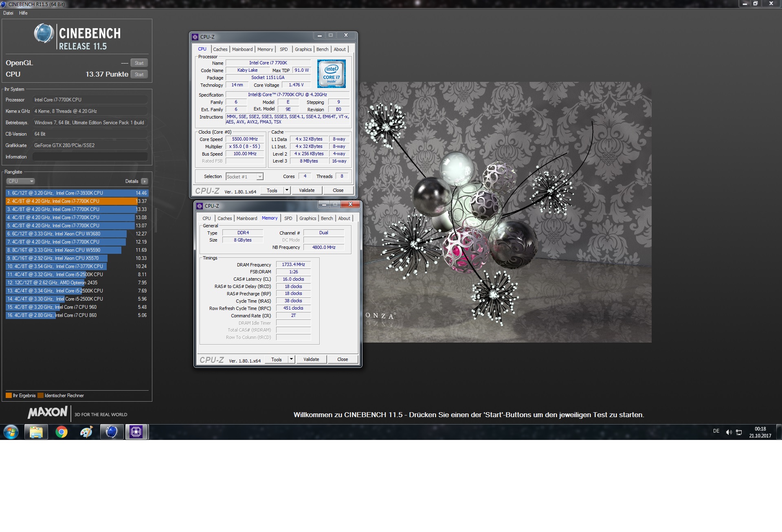Click the DE language indicator in tray

coord(716,431)
